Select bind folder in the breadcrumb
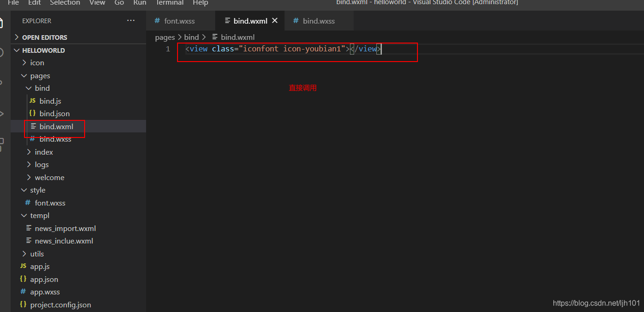The image size is (644, 312). (191, 37)
